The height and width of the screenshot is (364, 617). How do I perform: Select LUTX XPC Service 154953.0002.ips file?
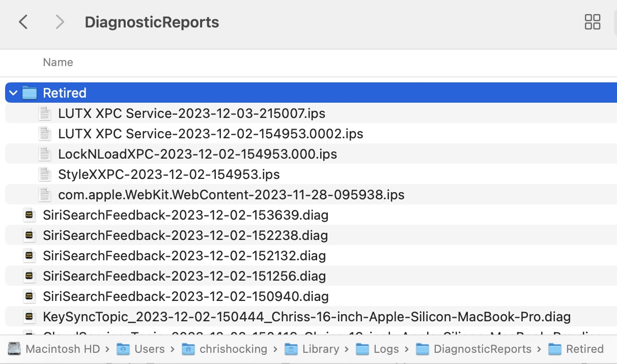pos(210,134)
